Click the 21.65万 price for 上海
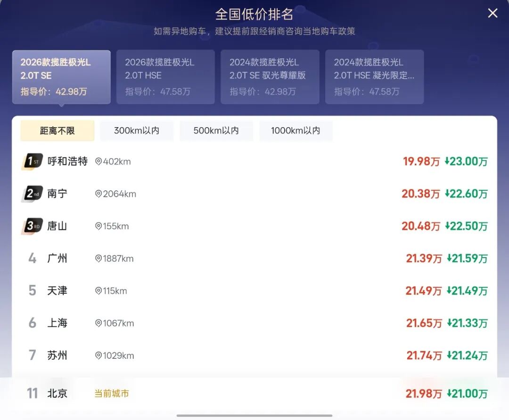Screen dimensions: 509x420 pos(424,323)
